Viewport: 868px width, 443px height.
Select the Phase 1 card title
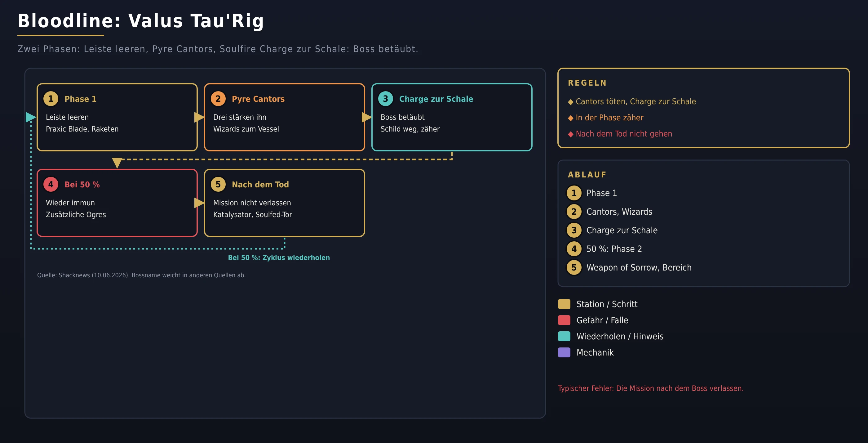pos(81,99)
